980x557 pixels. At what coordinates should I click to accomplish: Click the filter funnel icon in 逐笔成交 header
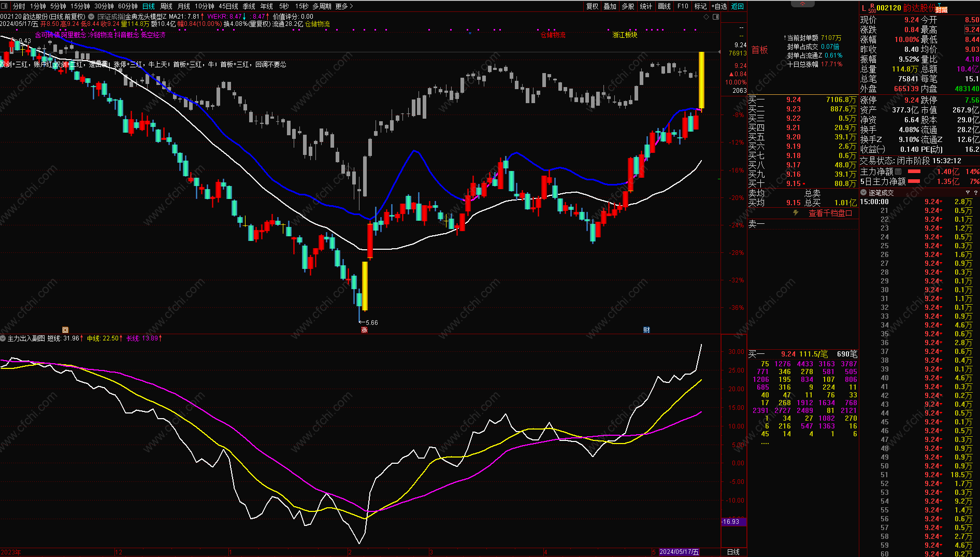click(968, 193)
